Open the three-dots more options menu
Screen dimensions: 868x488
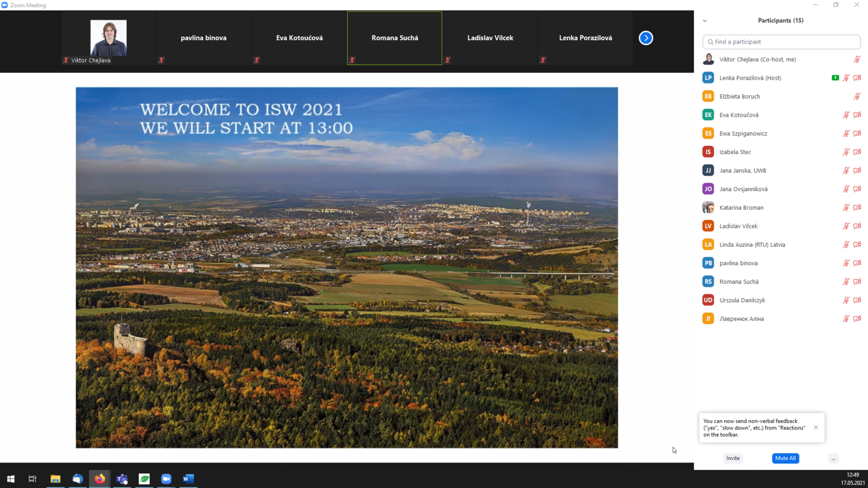pyautogui.click(x=833, y=459)
